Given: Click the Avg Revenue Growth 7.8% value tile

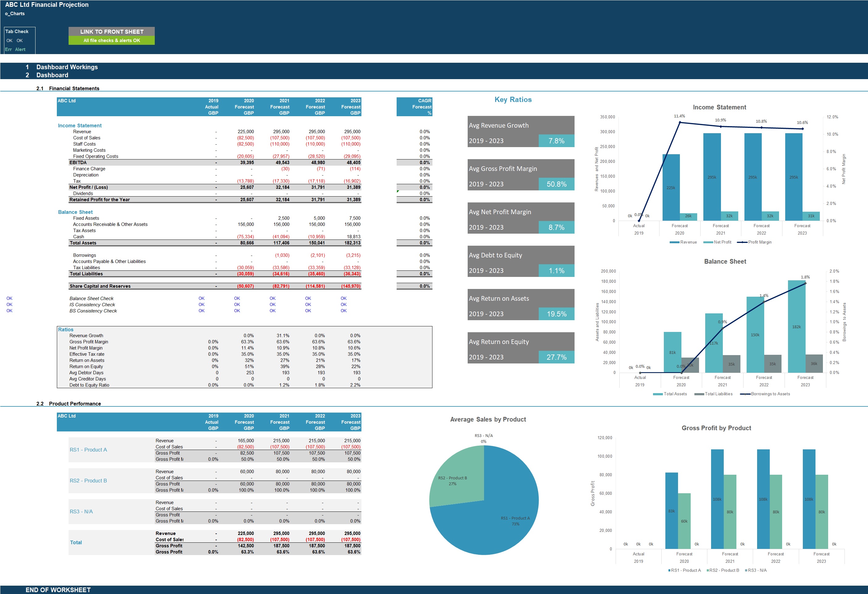Looking at the screenshot, I should click(x=556, y=141).
